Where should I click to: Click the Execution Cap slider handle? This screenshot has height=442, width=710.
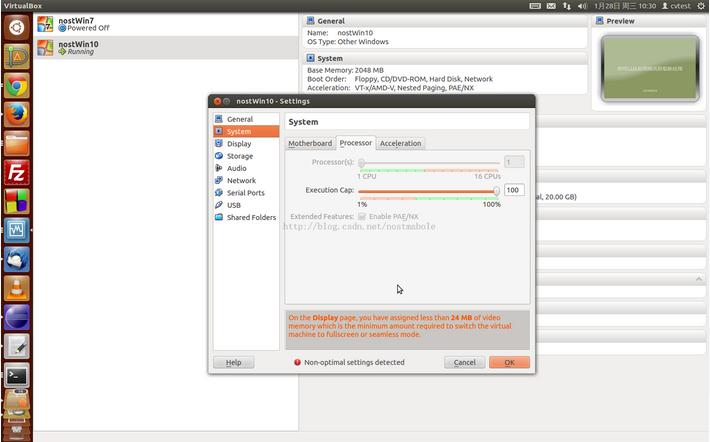click(497, 191)
